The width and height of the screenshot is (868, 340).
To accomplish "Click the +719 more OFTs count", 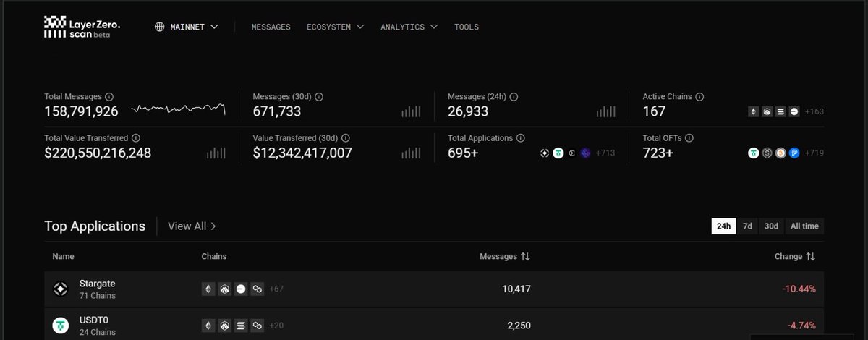I will 813,153.
